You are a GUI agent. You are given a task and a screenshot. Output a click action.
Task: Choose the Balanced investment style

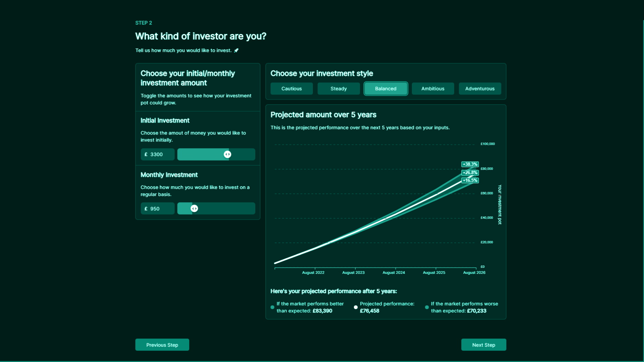point(386,89)
